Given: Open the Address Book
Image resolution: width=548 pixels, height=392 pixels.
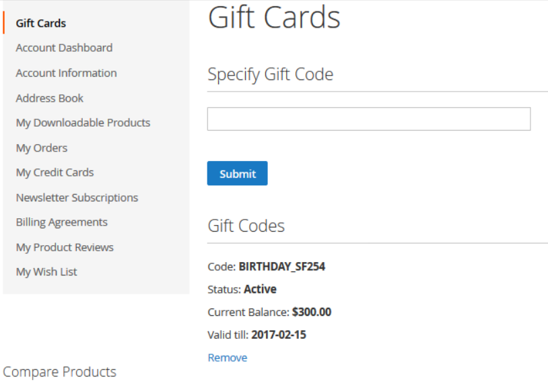Looking at the screenshot, I should (x=49, y=98).
